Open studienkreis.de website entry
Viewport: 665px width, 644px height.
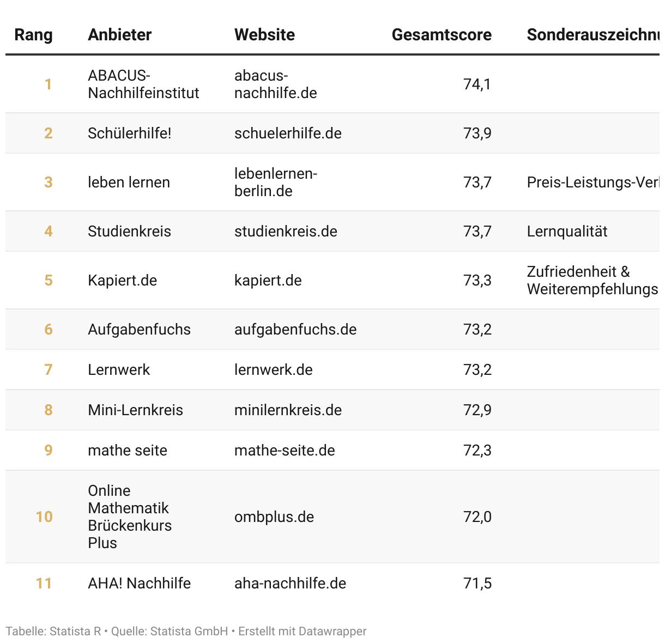coord(286,232)
